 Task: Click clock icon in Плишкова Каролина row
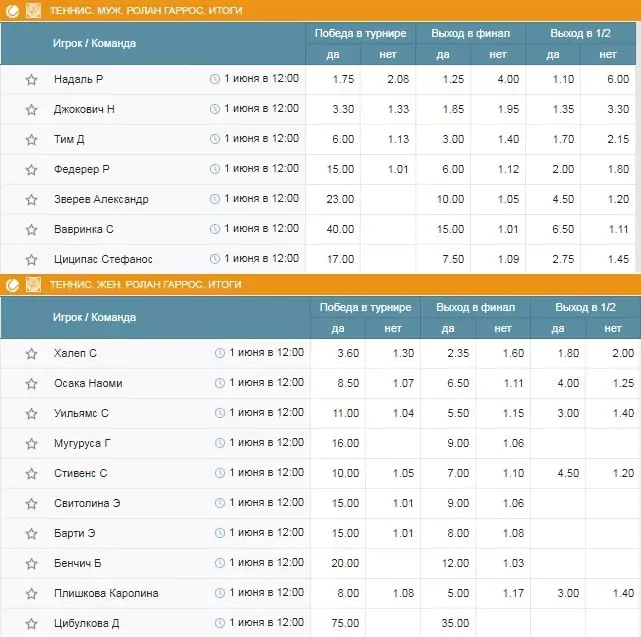(x=220, y=593)
